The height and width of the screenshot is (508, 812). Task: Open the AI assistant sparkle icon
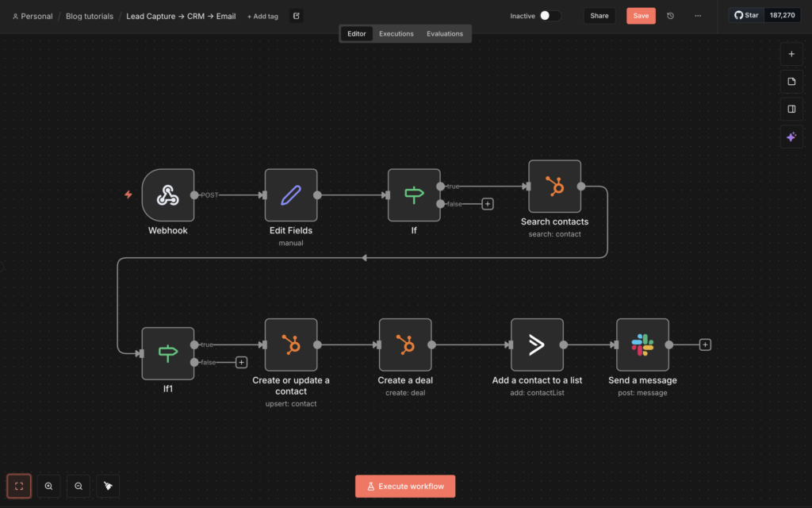(x=791, y=137)
